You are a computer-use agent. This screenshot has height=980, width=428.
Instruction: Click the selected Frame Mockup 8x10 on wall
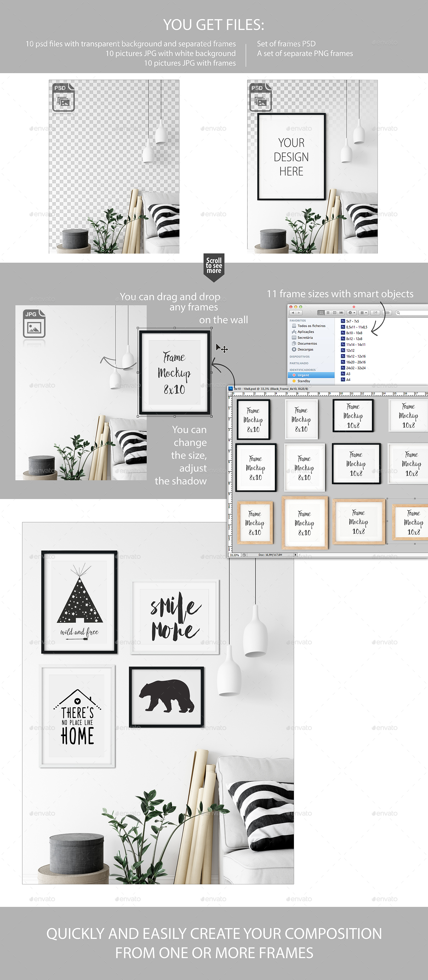(175, 373)
